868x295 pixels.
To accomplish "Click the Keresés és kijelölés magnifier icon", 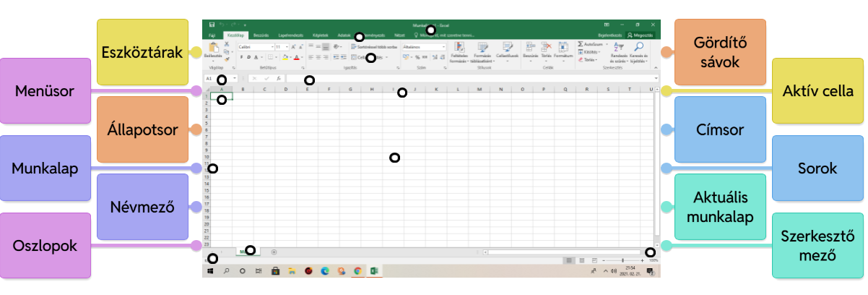I will (638, 47).
